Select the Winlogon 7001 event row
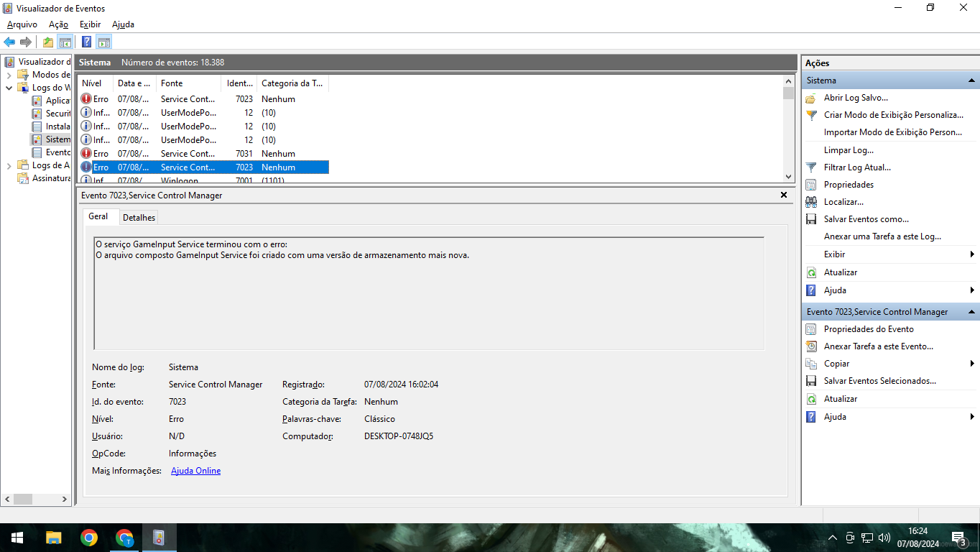The image size is (980, 552). point(203,180)
